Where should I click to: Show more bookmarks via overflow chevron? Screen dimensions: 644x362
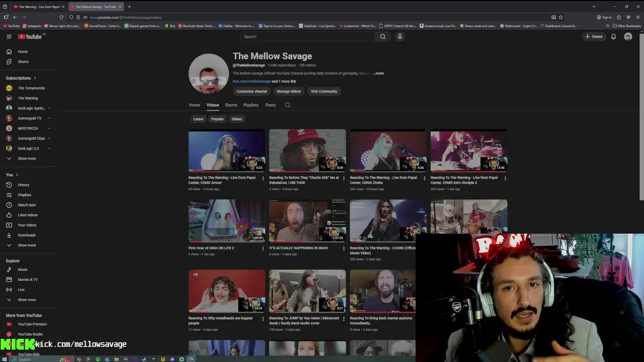tap(607, 26)
